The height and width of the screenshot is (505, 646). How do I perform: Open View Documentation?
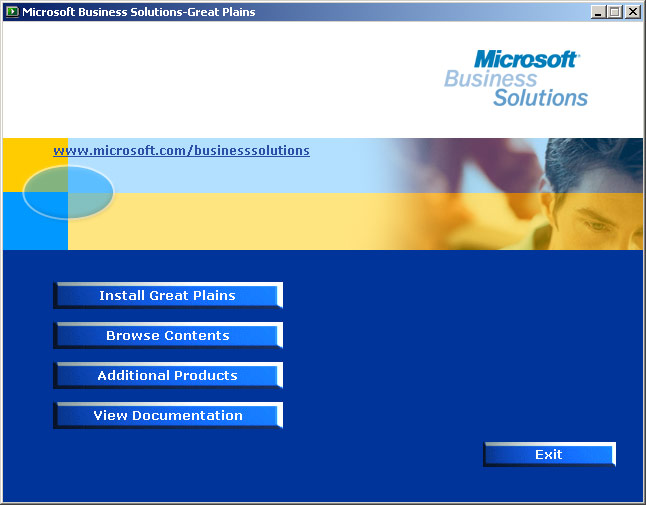(168, 415)
